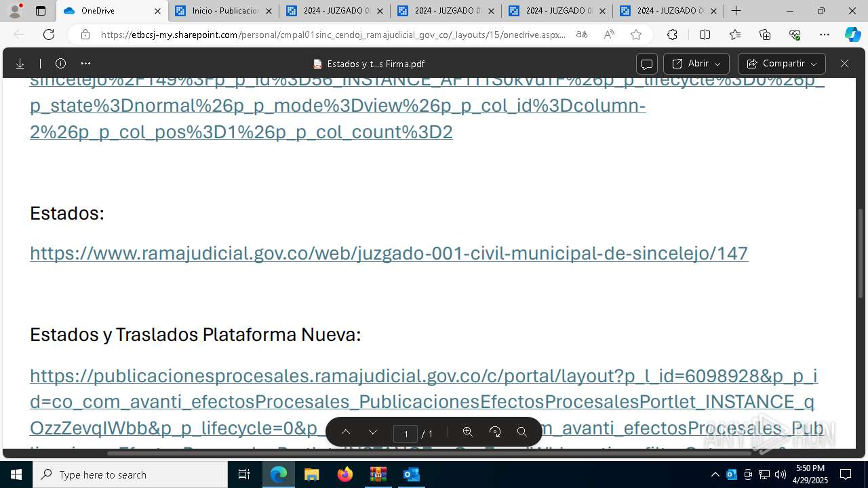Open the Windows Start menu
868x488 pixels.
pos(16,474)
